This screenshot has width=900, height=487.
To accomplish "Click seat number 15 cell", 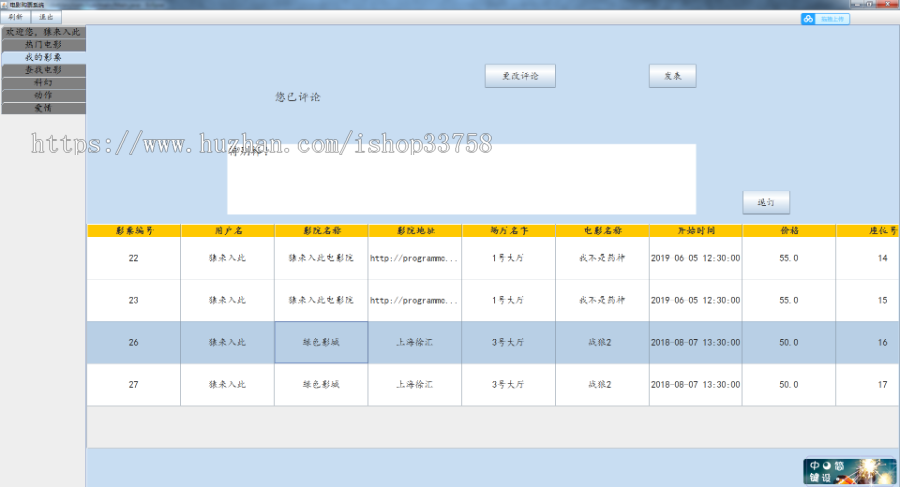I will tap(868, 300).
